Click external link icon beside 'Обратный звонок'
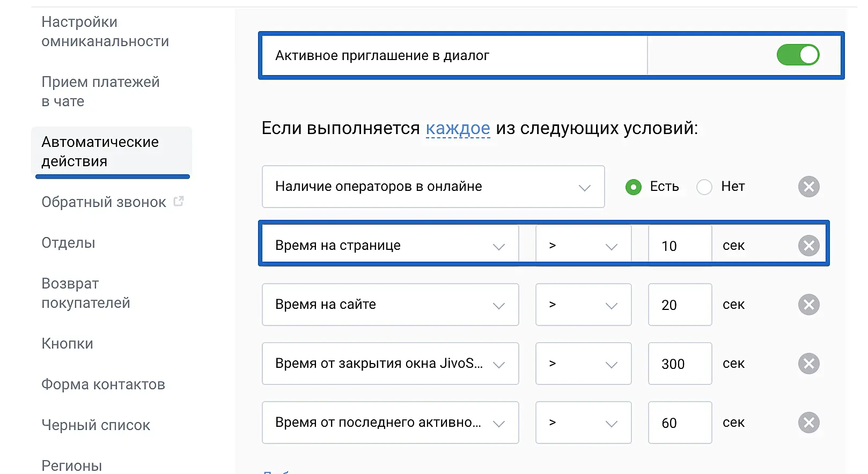 click(x=179, y=202)
